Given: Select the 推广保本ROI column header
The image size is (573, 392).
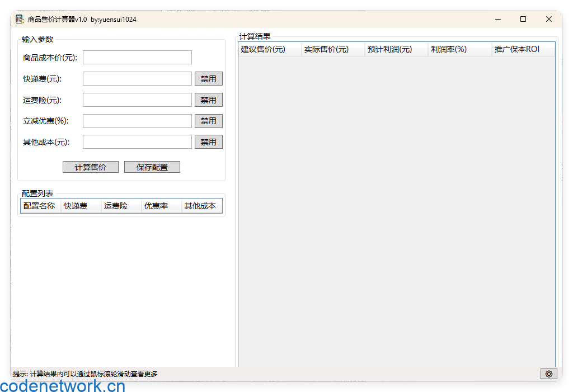Looking at the screenshot, I should [517, 49].
